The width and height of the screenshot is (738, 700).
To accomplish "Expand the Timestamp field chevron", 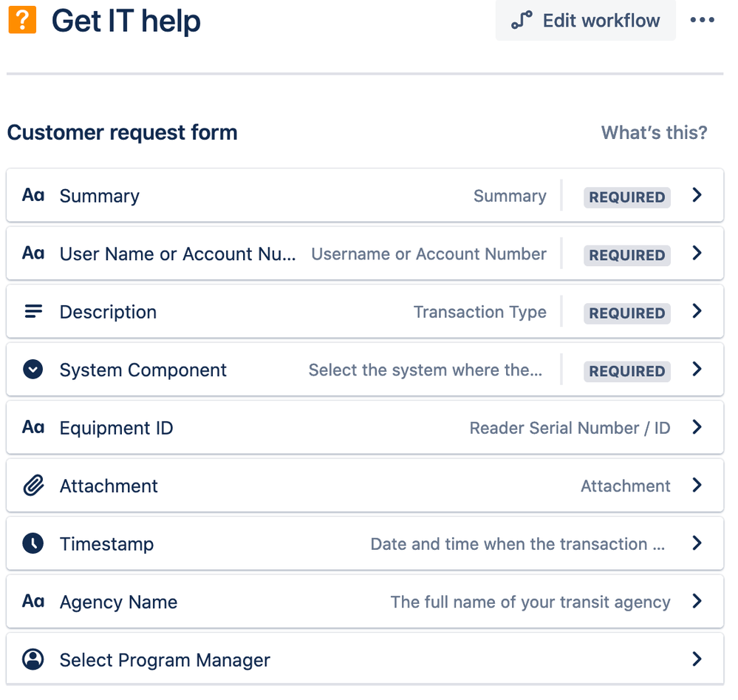I will click(697, 543).
